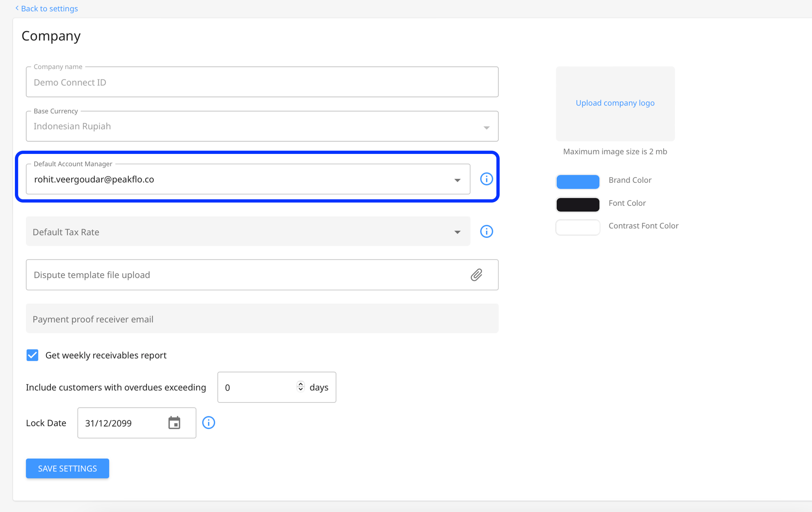Click the overdue days stepper arrows
The width and height of the screenshot is (812, 512).
pos(300,386)
